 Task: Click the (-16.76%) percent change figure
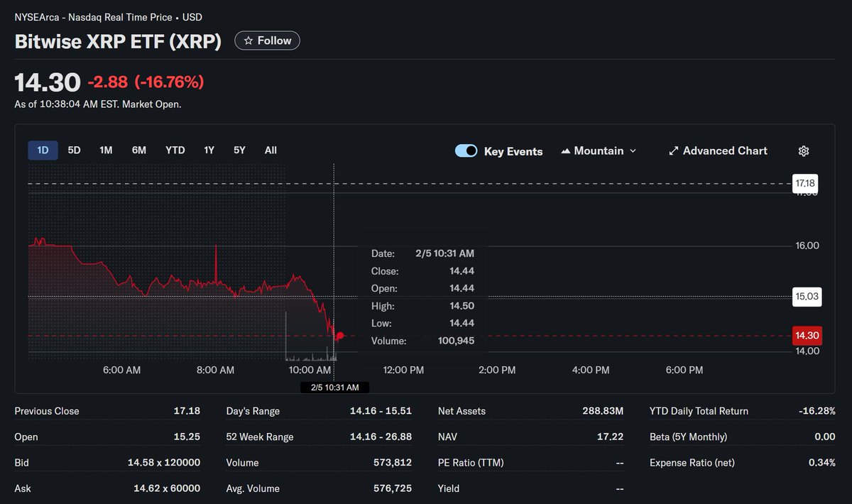[x=169, y=82]
